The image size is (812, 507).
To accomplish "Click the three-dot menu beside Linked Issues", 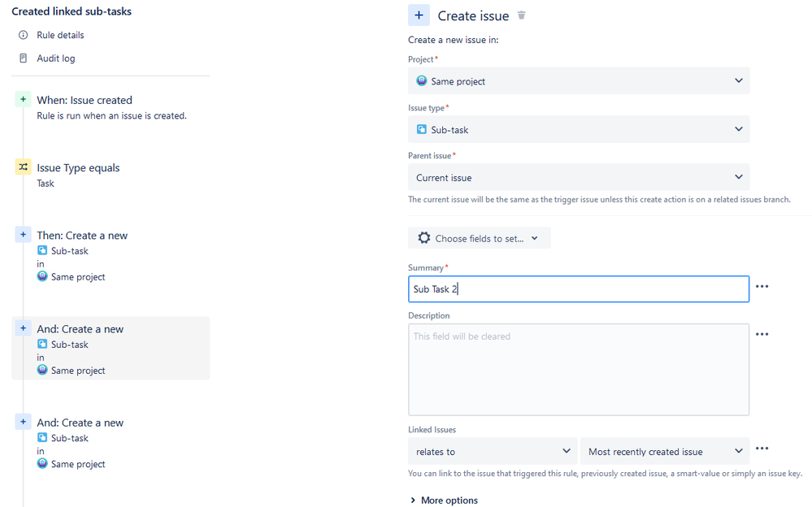I will (x=762, y=448).
